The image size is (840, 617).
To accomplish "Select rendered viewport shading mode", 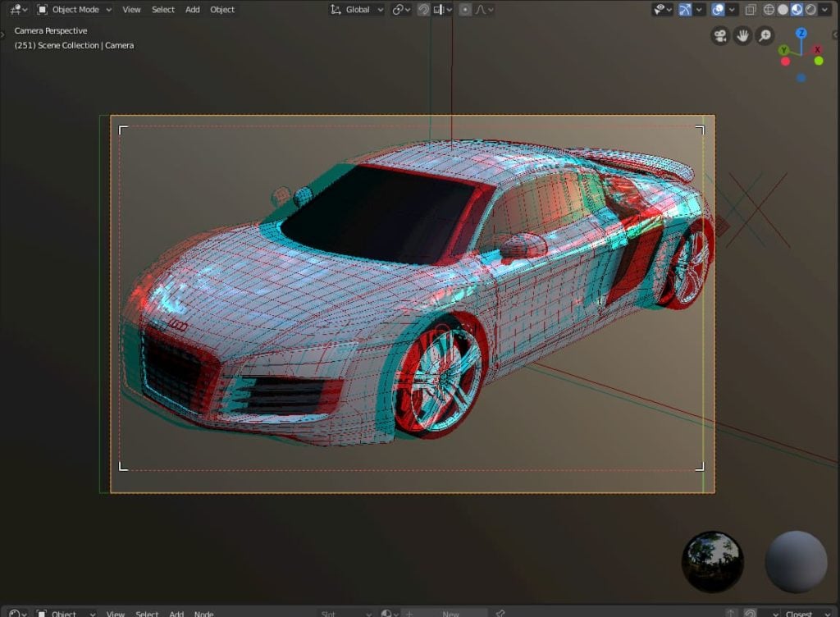I will (x=810, y=10).
